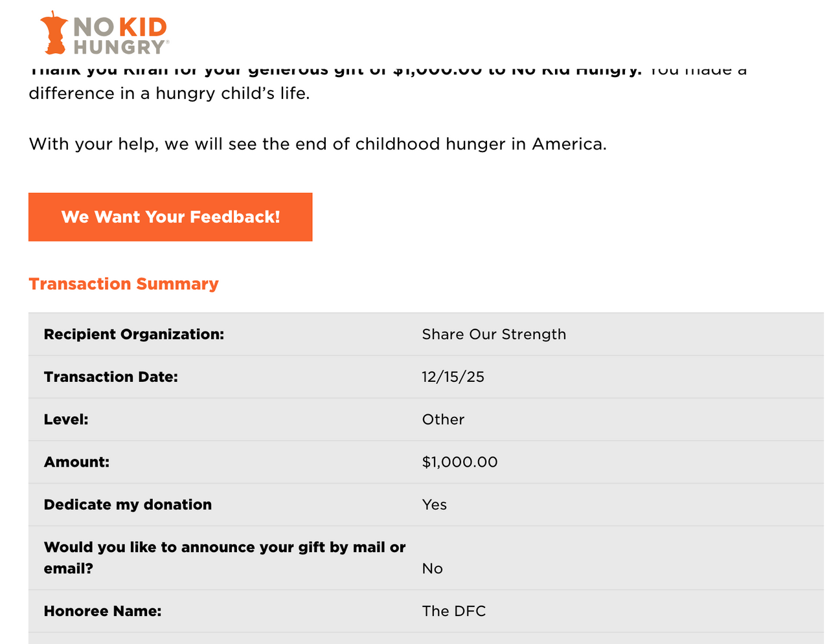Select the Honoree Name label
The height and width of the screenshot is (644, 829).
102,611
